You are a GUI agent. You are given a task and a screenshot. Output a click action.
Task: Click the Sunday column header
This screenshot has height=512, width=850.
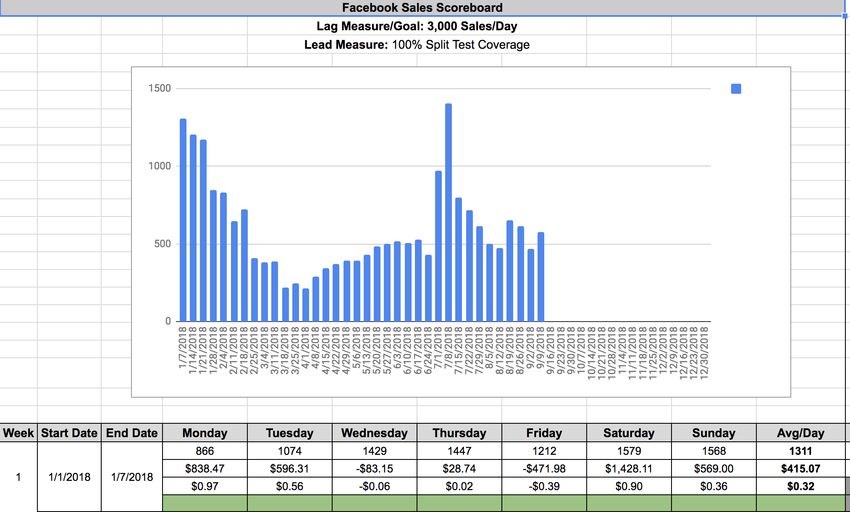(x=713, y=433)
